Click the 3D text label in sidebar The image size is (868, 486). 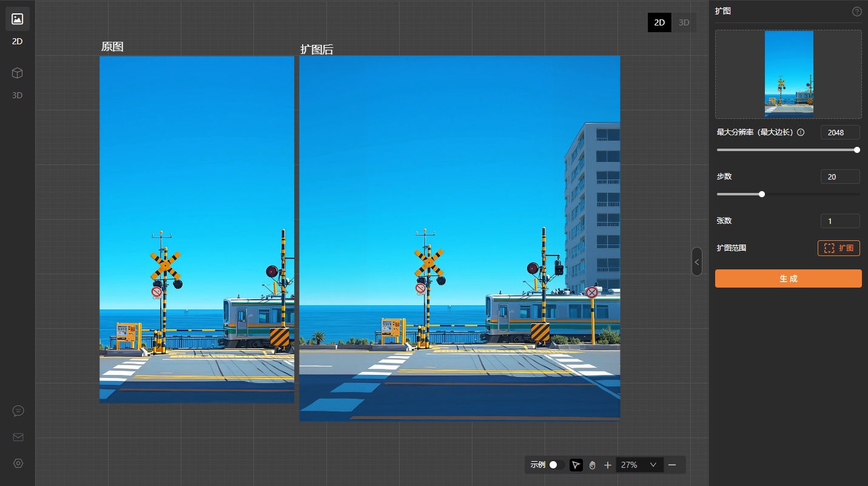(x=18, y=95)
